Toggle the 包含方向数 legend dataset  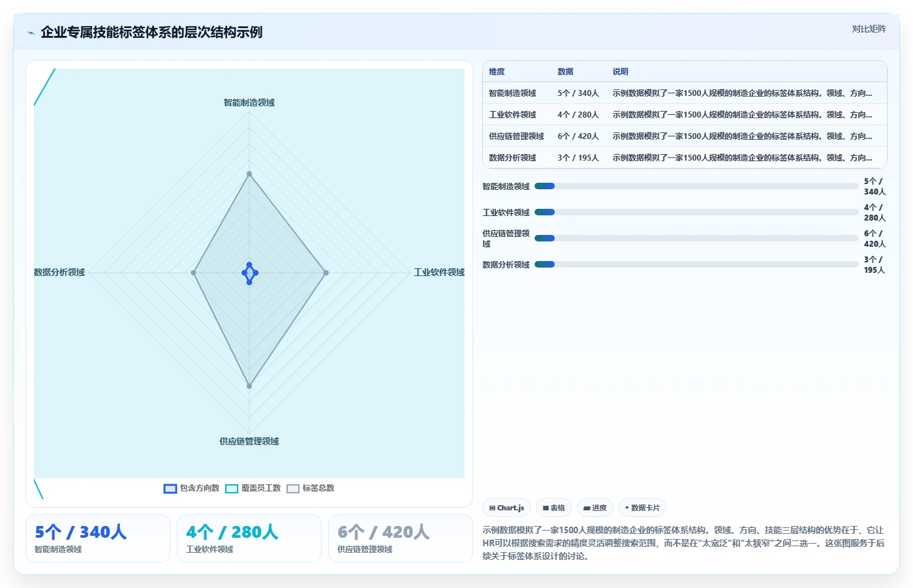tap(191, 488)
